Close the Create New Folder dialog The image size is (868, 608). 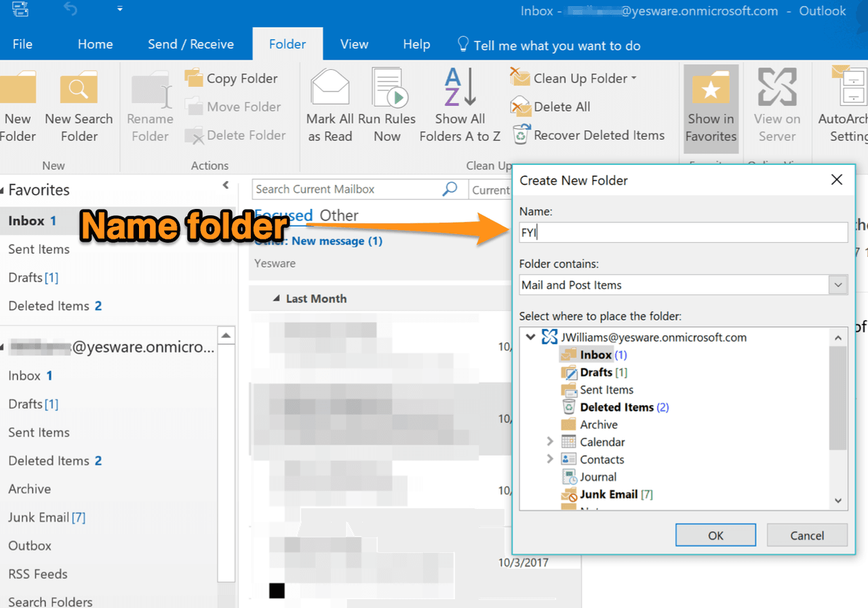[x=837, y=180]
